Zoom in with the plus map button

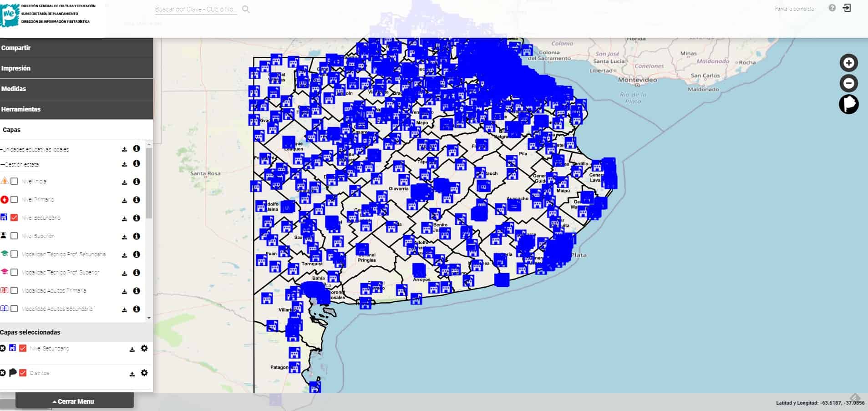pos(848,63)
